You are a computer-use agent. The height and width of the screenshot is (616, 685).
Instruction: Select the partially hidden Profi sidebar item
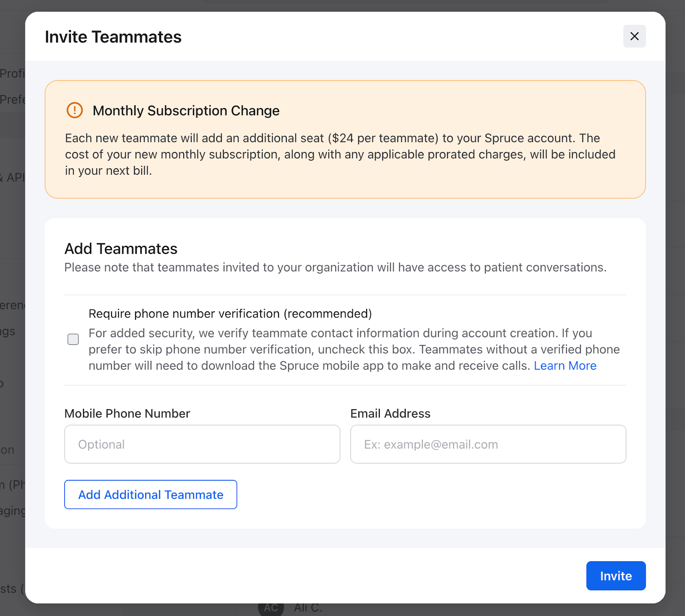click(12, 74)
